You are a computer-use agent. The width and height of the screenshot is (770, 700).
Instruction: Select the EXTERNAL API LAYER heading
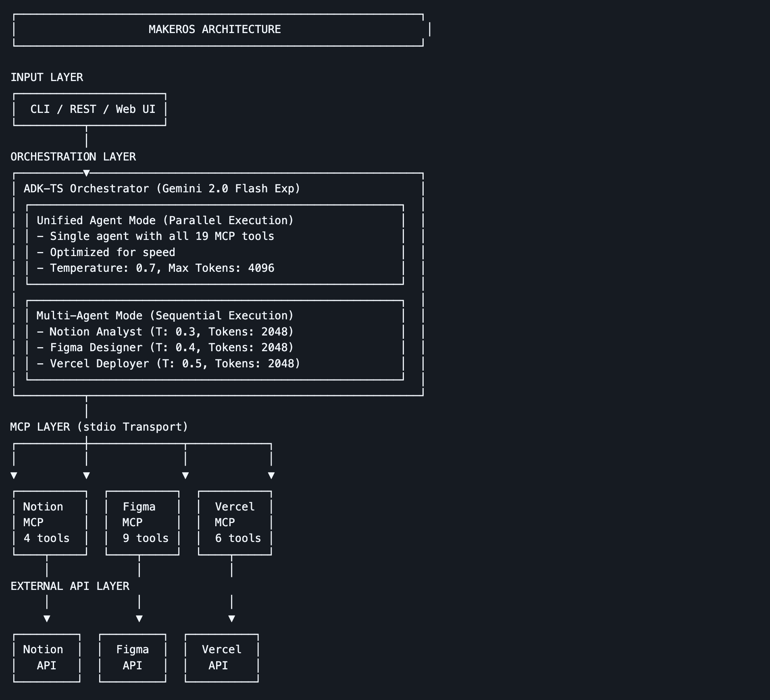(x=70, y=586)
